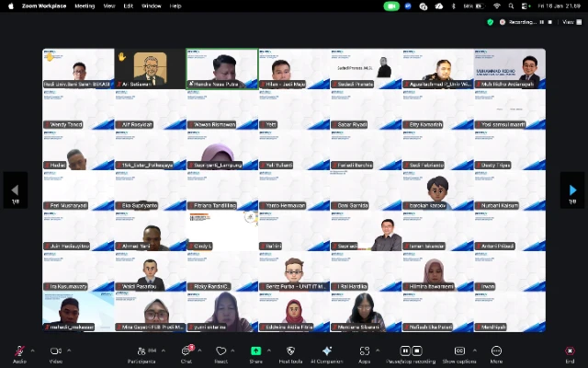The image size is (588, 368).
Task: Click the Wi-Fi menu bar icon
Action: tap(497, 6)
